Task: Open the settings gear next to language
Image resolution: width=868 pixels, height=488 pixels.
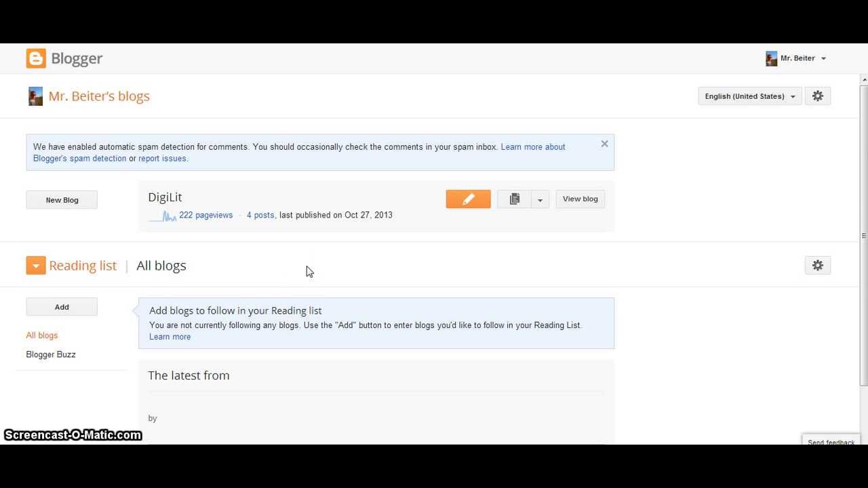Action: point(818,96)
